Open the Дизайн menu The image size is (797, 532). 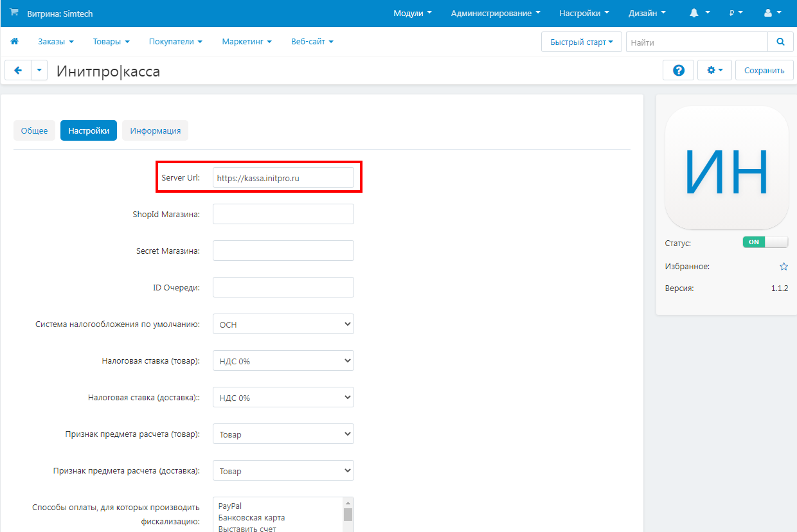coord(647,13)
